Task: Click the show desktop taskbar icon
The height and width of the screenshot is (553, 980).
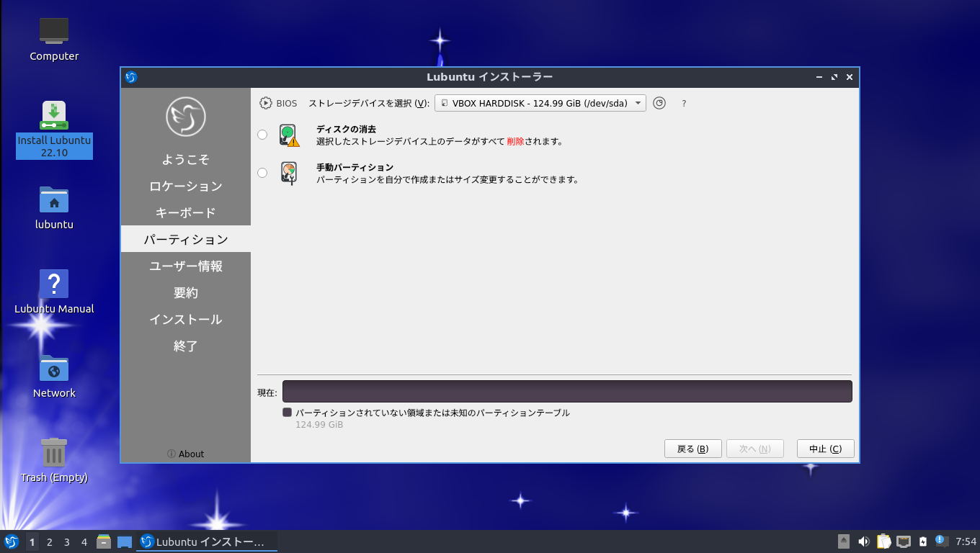Action: 125,541
